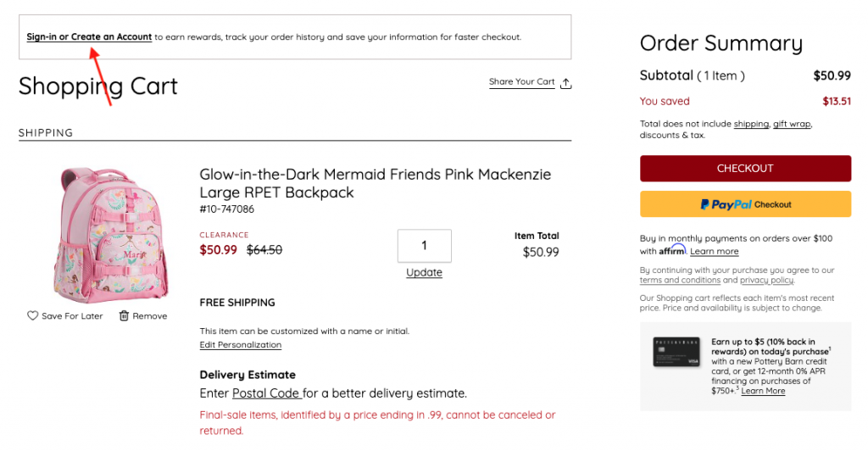
Task: Click the red CHECKOUT button
Action: (x=745, y=168)
